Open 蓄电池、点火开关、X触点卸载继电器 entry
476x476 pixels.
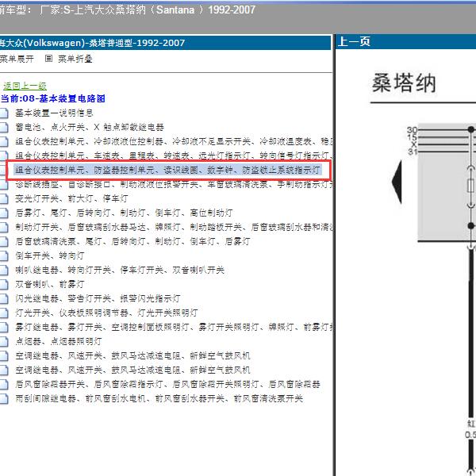(90, 127)
